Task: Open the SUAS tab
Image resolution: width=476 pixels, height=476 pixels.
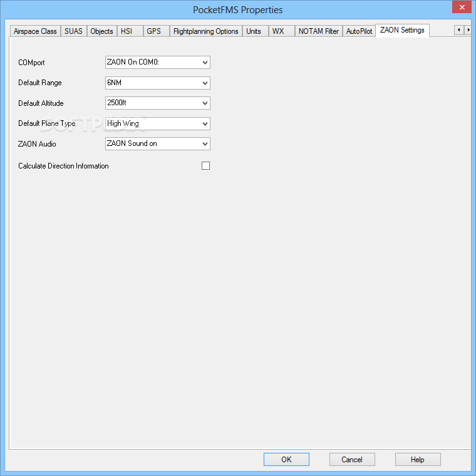Action: tap(73, 31)
